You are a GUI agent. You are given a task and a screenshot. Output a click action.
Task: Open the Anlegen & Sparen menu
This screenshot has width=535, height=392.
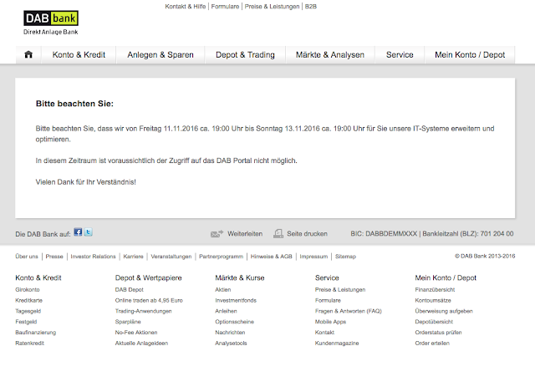click(x=160, y=55)
